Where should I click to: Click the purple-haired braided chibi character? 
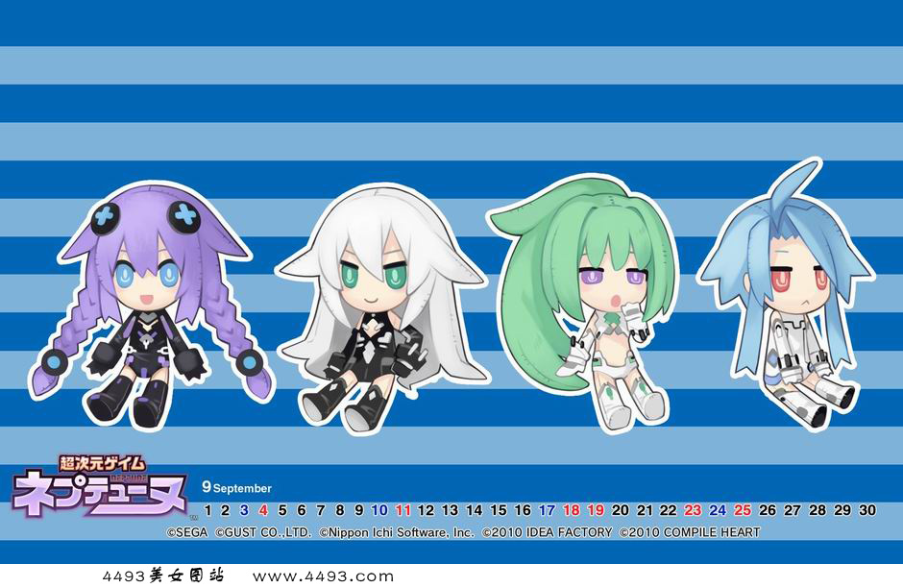pyautogui.click(x=151, y=306)
